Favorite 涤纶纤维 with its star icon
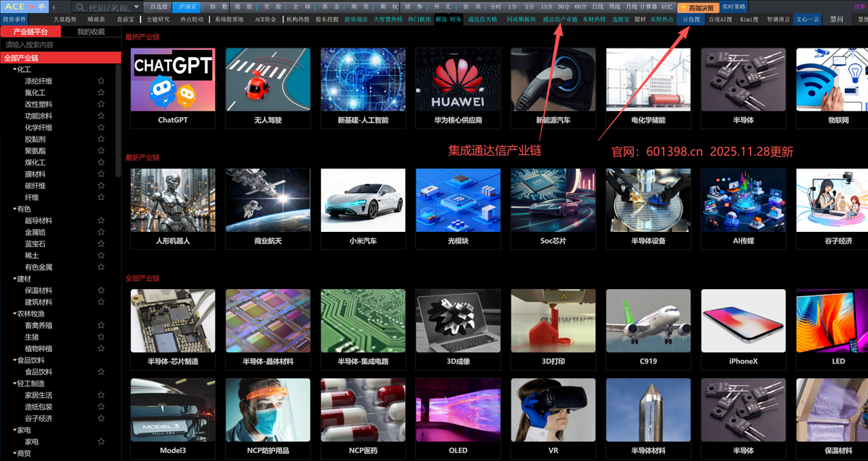The width and height of the screenshot is (868, 461). coord(101,81)
